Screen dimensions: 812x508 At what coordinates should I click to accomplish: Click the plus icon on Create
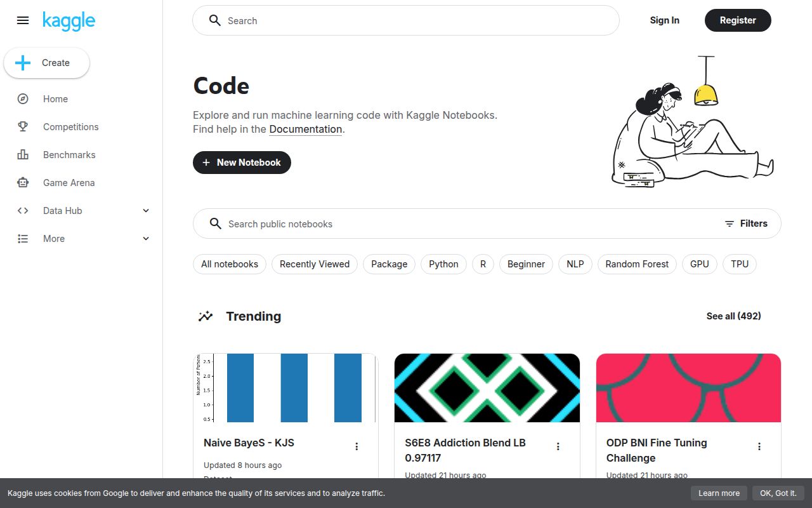23,63
